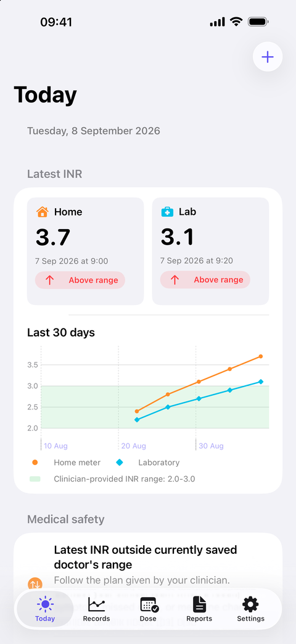Click the date Tuesday, 8 September 2026

(x=94, y=131)
